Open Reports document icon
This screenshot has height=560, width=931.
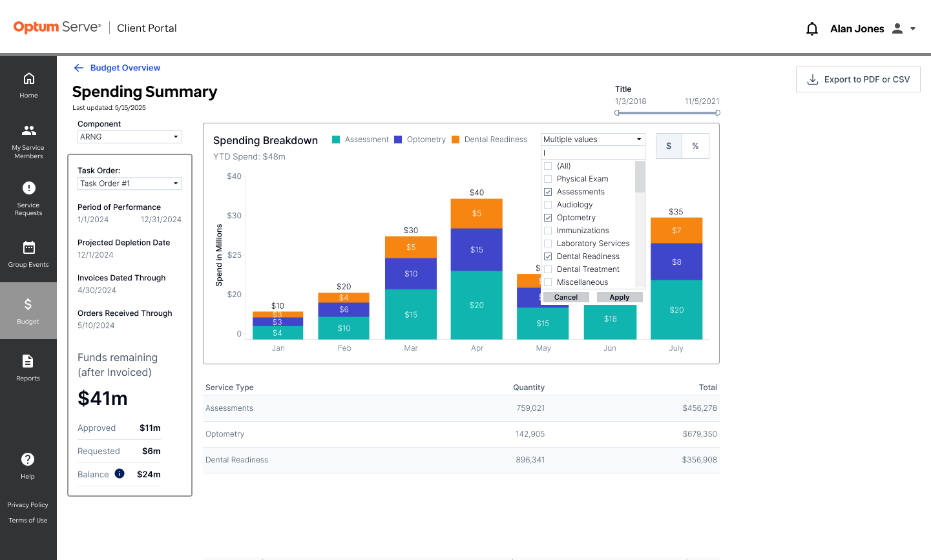28,361
